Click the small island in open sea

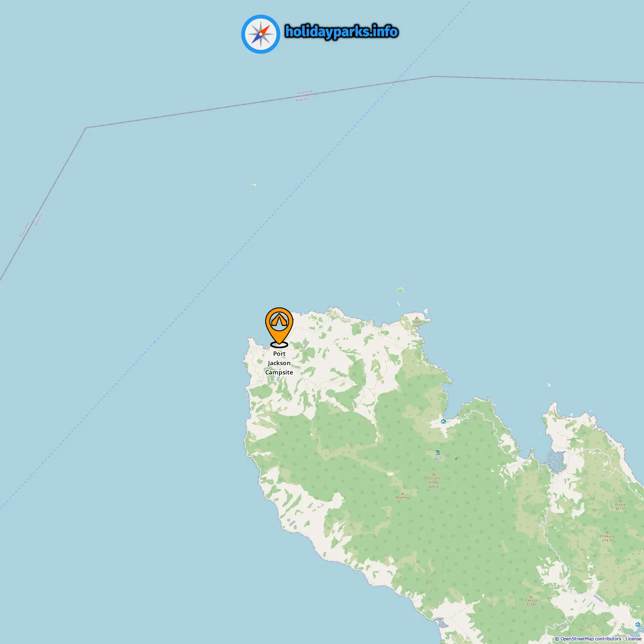click(253, 186)
